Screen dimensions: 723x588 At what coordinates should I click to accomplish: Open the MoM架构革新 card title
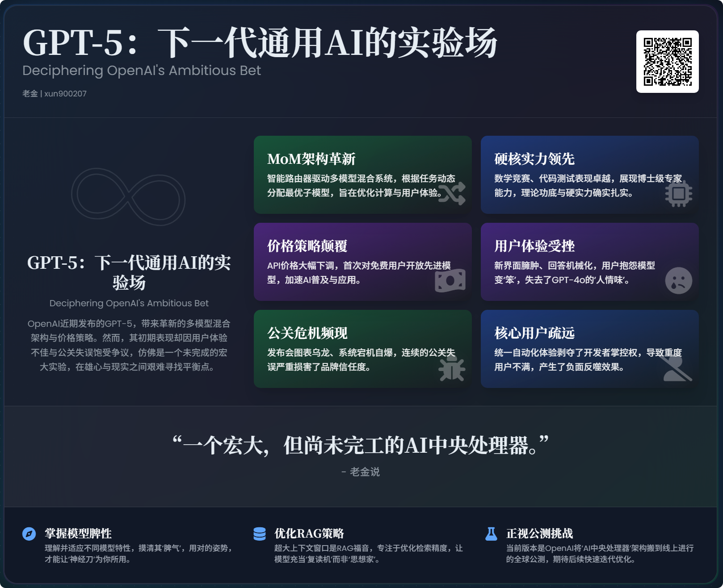311,159
